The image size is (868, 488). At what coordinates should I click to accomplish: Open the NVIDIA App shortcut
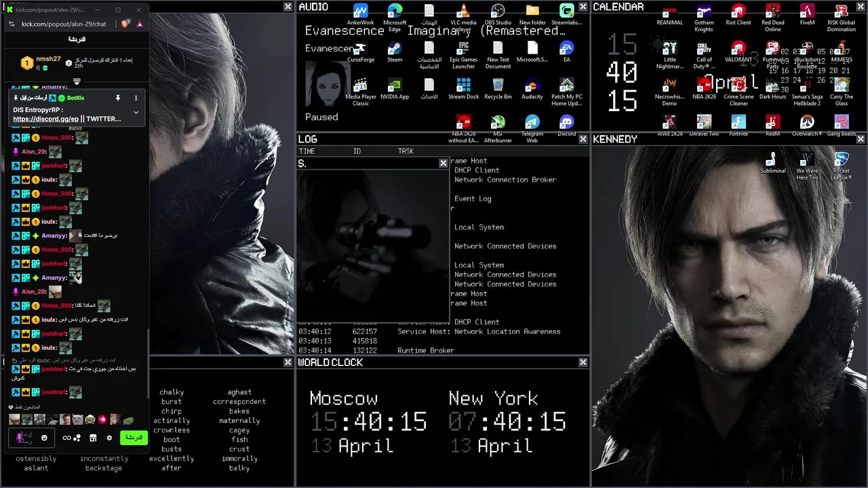(x=395, y=89)
